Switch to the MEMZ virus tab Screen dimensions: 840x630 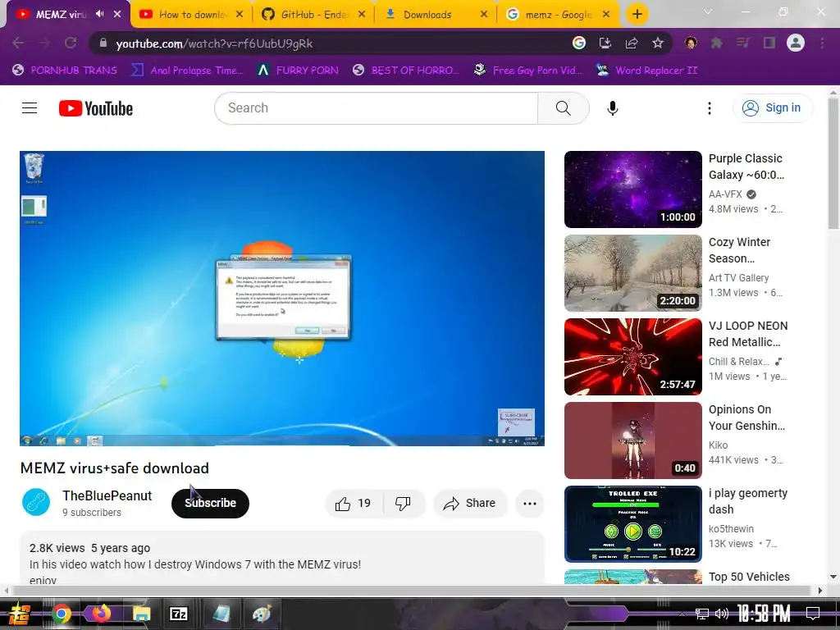coord(60,15)
